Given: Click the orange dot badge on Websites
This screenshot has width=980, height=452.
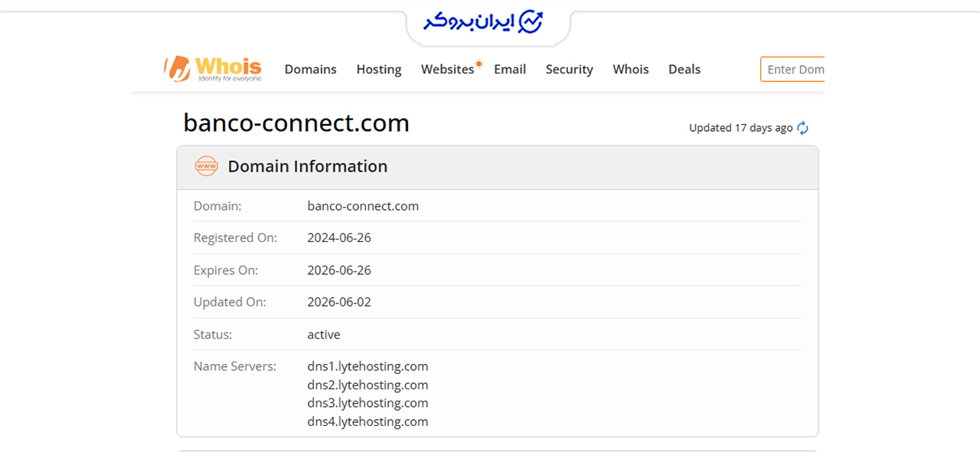Looking at the screenshot, I should coord(479,64).
